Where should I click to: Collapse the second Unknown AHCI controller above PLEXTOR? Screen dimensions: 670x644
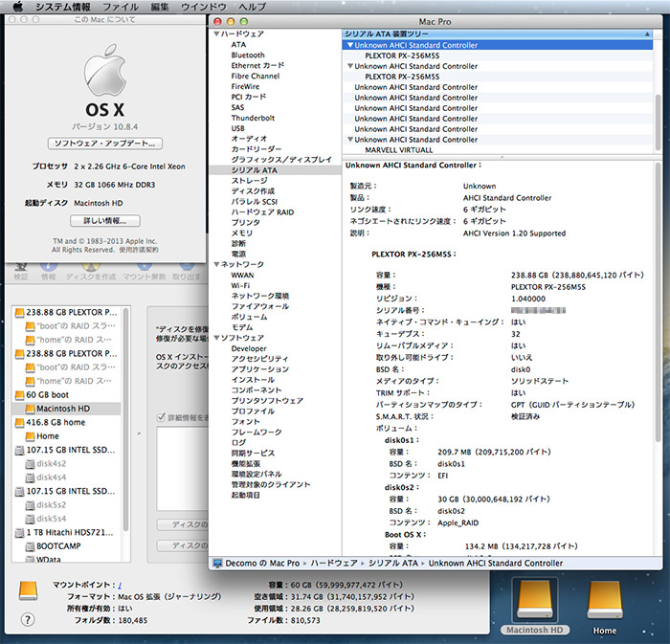(350, 66)
